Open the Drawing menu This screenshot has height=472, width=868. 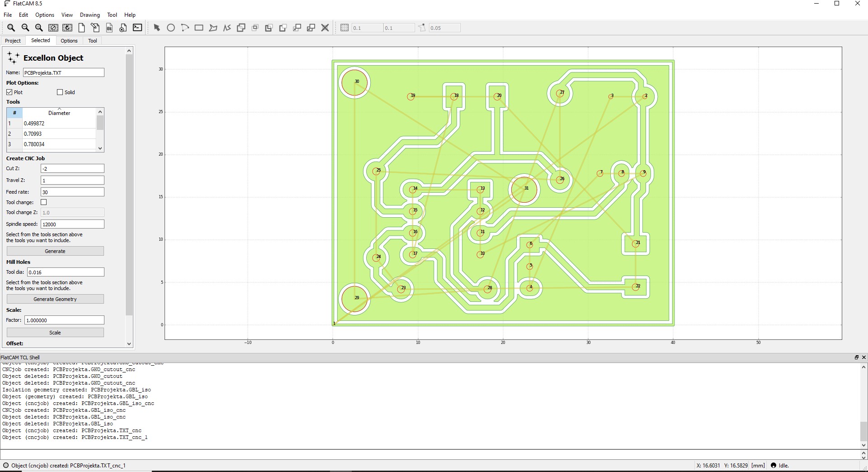click(90, 15)
